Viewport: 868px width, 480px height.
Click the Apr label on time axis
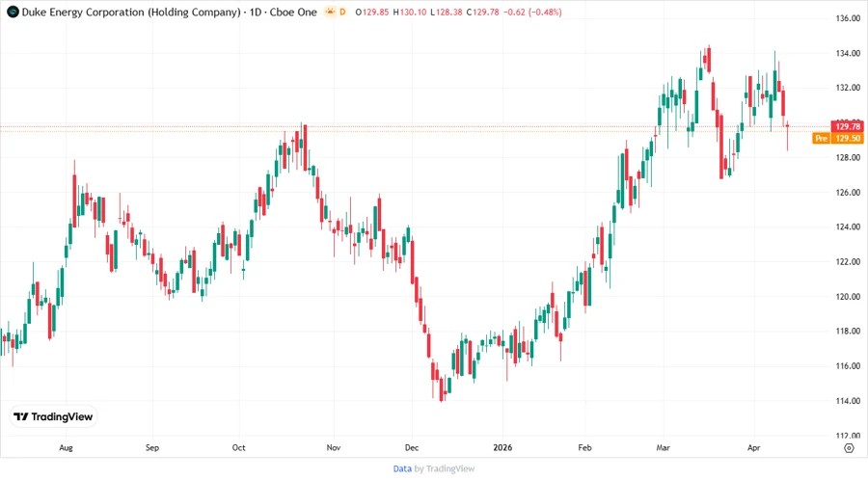coord(754,447)
